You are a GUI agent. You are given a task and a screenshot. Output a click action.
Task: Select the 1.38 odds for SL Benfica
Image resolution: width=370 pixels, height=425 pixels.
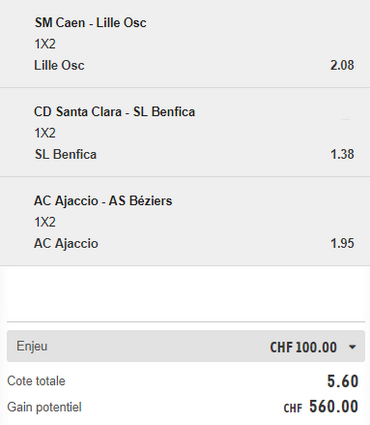[x=342, y=154]
